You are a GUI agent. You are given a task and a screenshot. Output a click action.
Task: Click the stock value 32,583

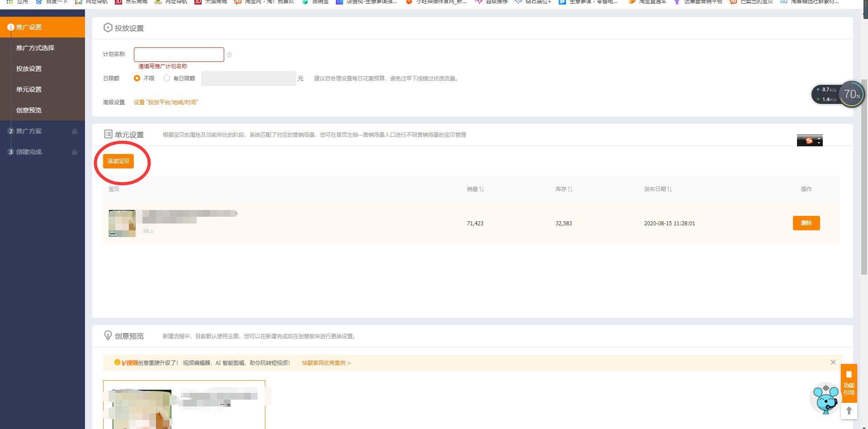(564, 224)
